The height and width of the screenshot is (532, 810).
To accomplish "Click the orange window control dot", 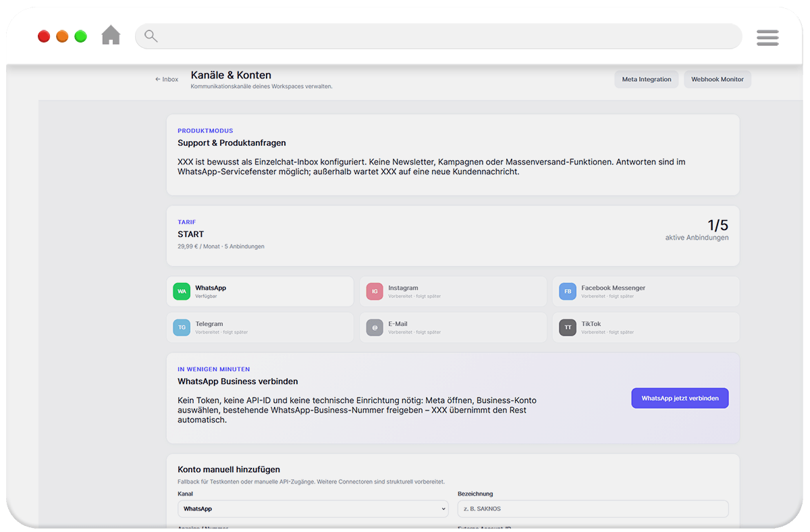I will point(62,36).
